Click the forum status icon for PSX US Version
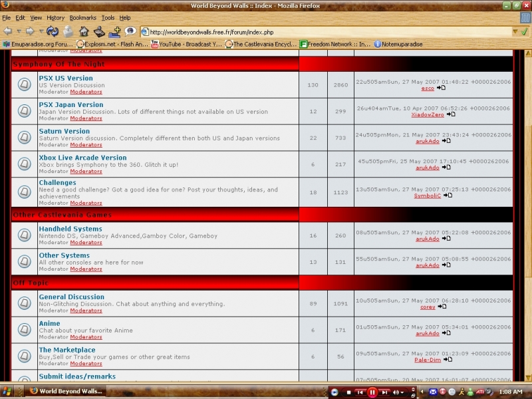 [x=24, y=84]
